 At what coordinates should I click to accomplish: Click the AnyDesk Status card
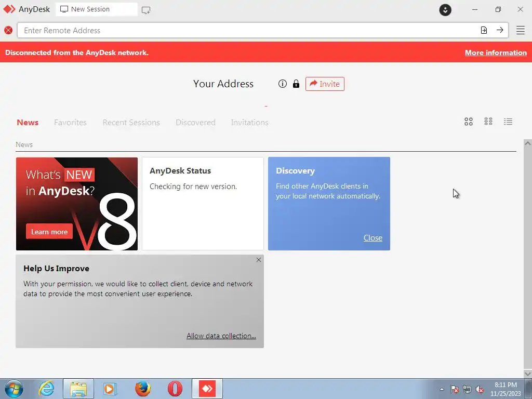[x=203, y=204]
